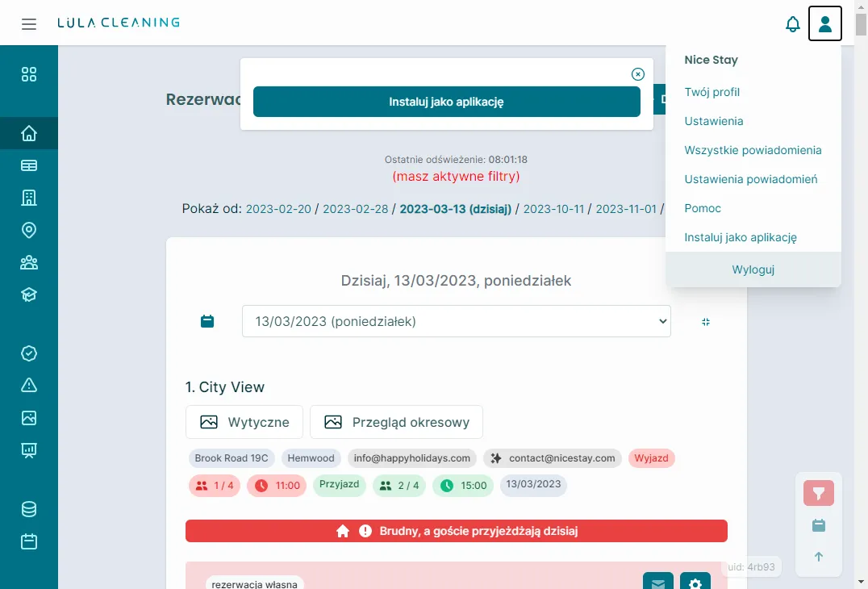Click the Wyloguj button
This screenshot has width=868, height=589.
[753, 269]
